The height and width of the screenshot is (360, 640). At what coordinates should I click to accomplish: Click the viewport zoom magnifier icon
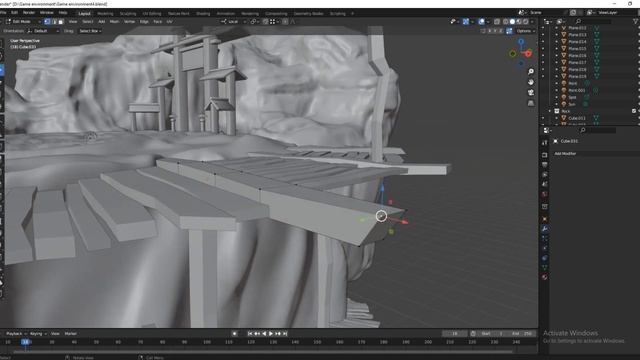(531, 72)
